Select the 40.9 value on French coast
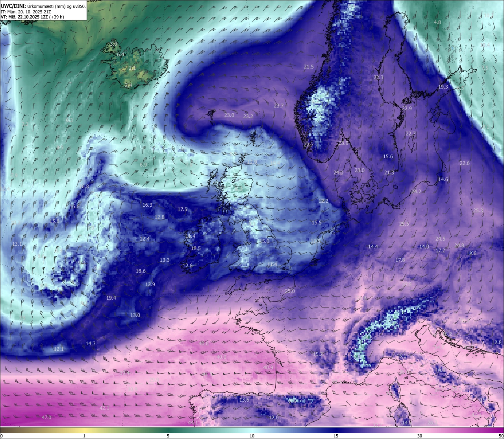The image size is (504, 439). click(268, 368)
